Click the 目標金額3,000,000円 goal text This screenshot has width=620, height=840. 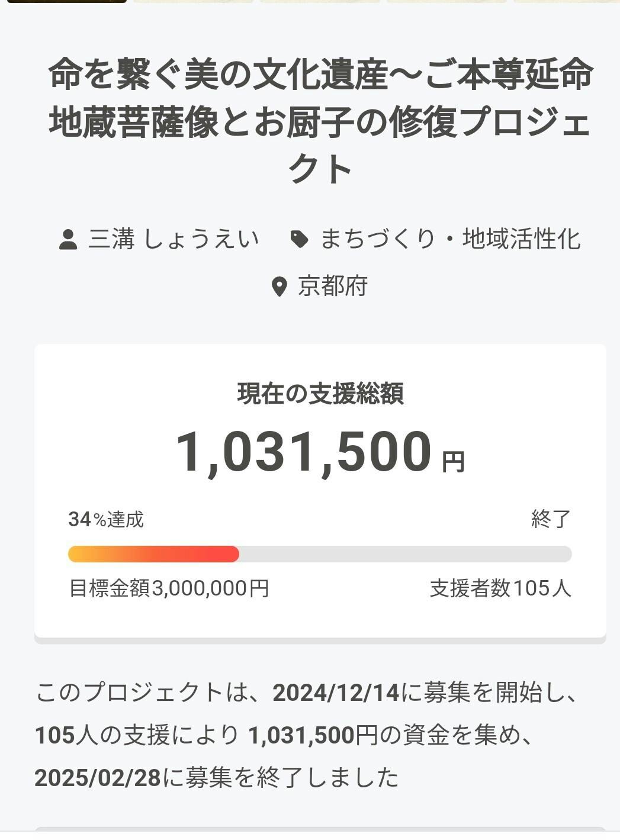pos(169,588)
